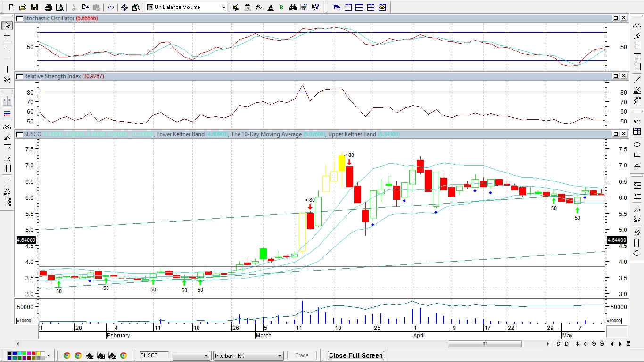The image size is (644, 362).
Task: Click the Copy icon in toolbar
Action: (x=85, y=7)
